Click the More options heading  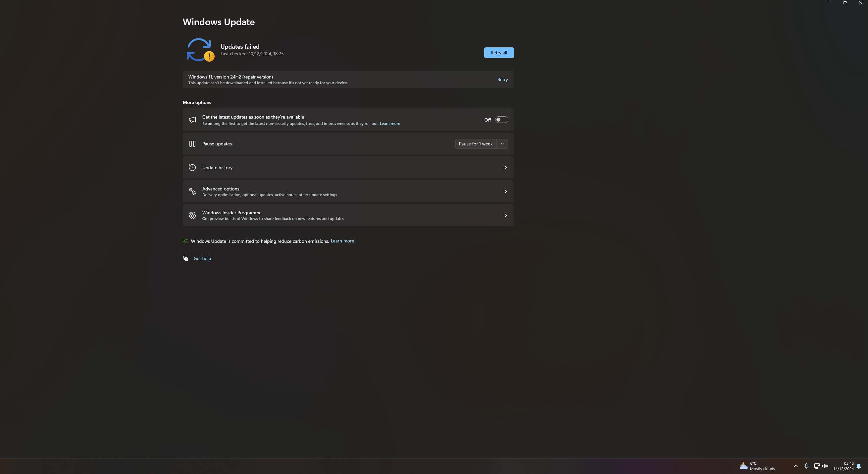click(197, 102)
